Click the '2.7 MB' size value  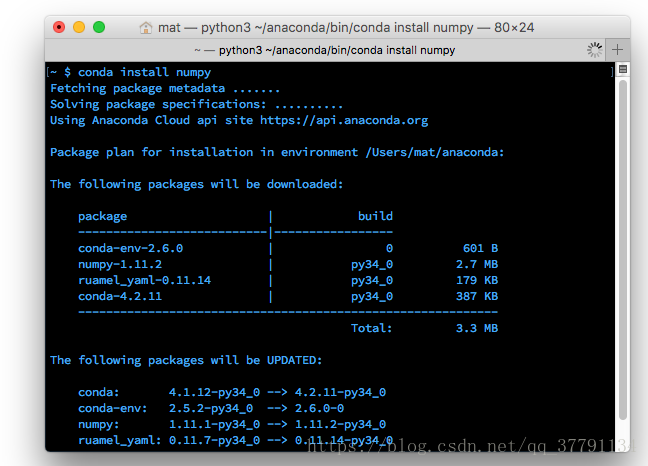pyautogui.click(x=477, y=264)
